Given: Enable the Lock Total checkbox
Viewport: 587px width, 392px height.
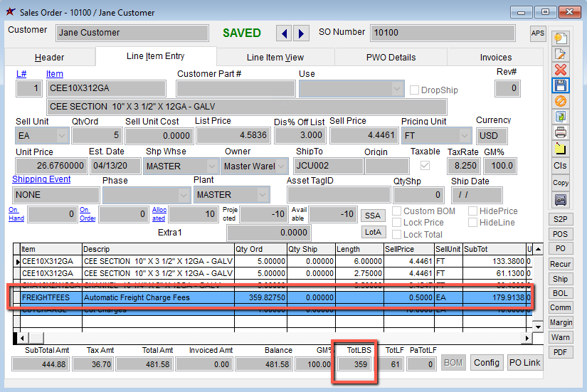Looking at the screenshot, I should click(x=396, y=235).
